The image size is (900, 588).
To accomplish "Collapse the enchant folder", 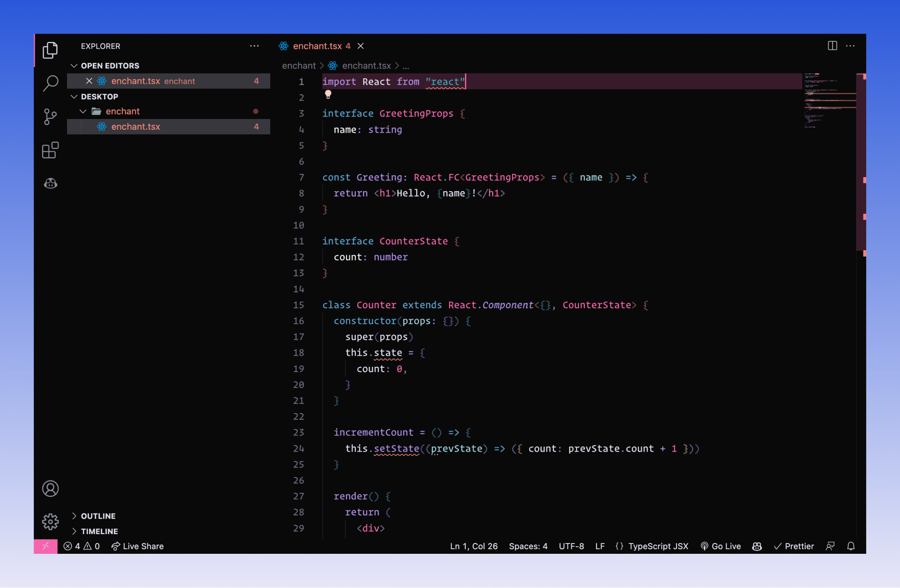I will (83, 112).
